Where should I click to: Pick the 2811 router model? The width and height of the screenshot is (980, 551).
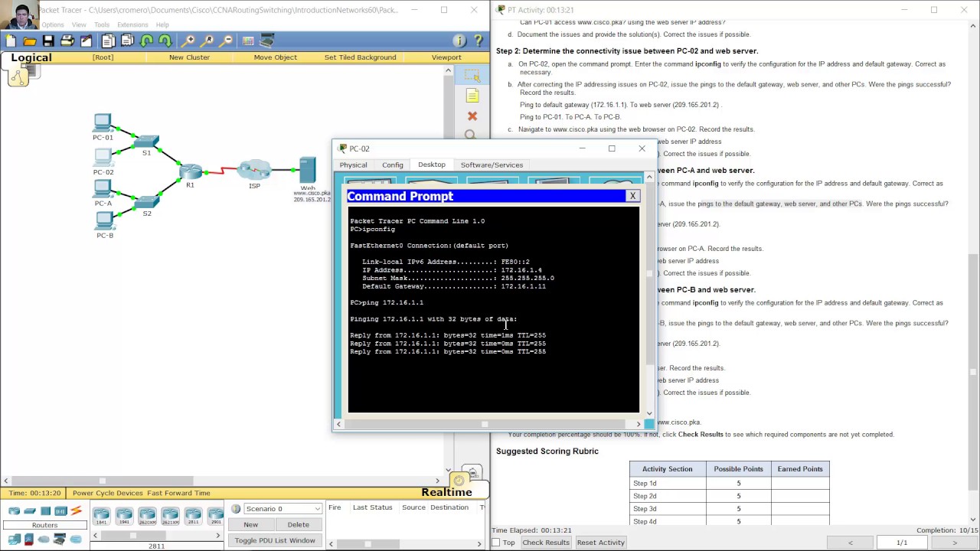coord(193,516)
